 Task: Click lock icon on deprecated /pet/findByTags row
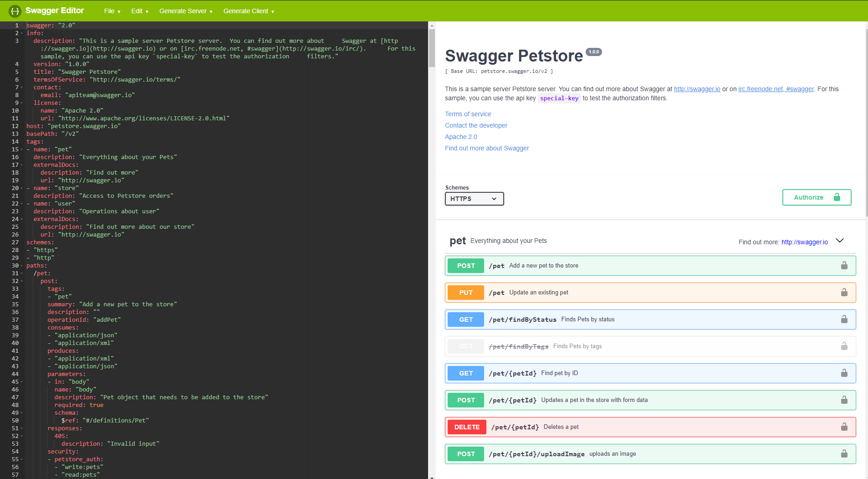pyautogui.click(x=844, y=346)
